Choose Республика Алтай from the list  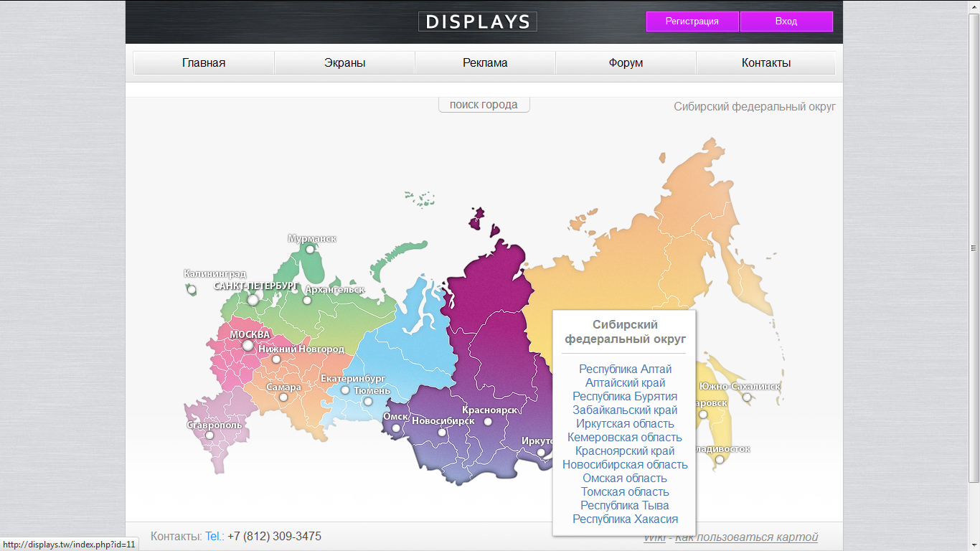click(626, 369)
